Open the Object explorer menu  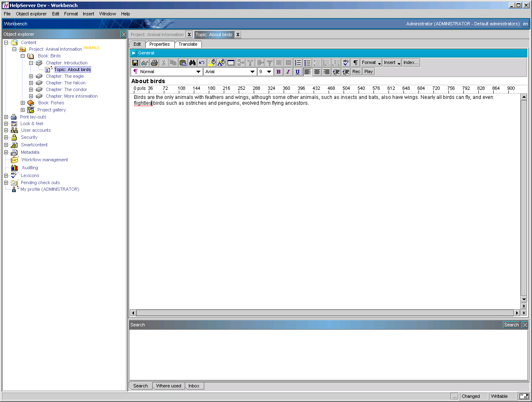click(31, 14)
